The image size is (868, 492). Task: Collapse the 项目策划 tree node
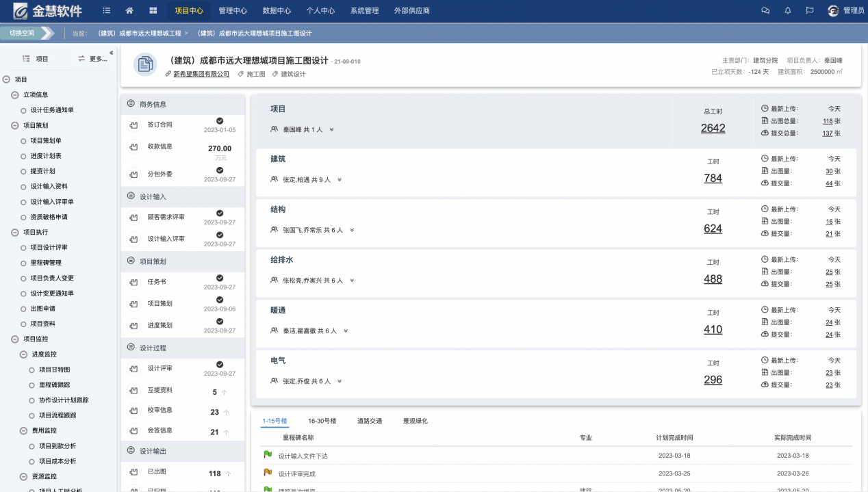point(15,125)
